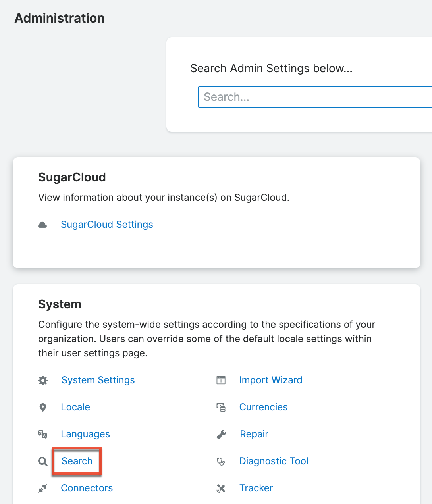Image resolution: width=432 pixels, height=504 pixels.
Task: Click the System section heading
Action: [x=60, y=304]
